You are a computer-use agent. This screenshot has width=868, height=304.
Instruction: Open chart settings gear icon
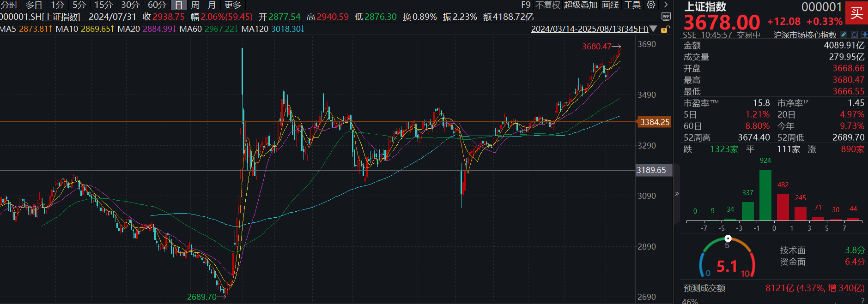coord(651,5)
